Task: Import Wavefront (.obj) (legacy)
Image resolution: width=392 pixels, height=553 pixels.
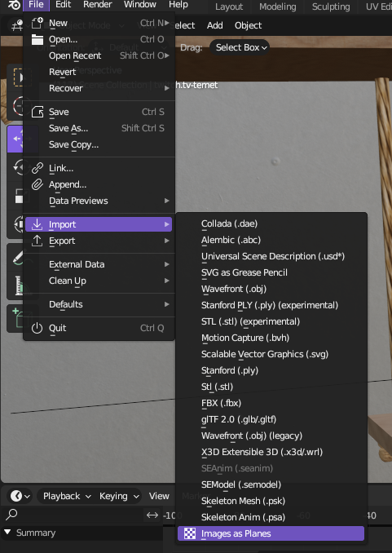Action: point(271,436)
